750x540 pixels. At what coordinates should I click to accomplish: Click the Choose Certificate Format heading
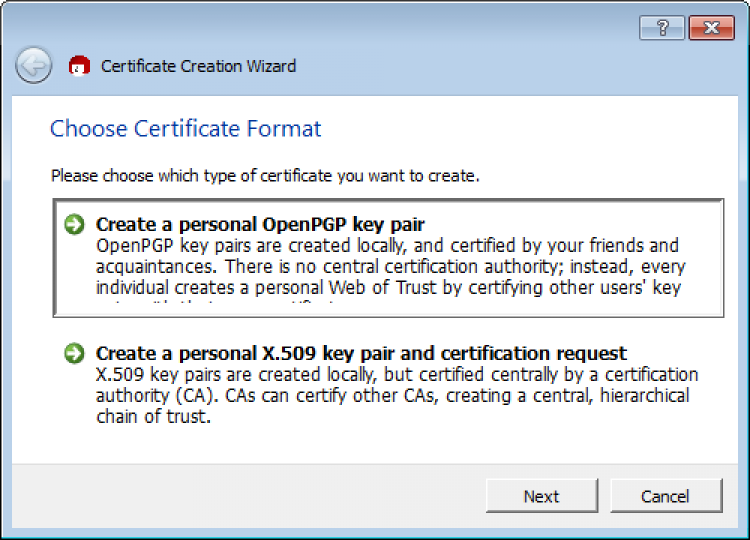click(x=186, y=129)
